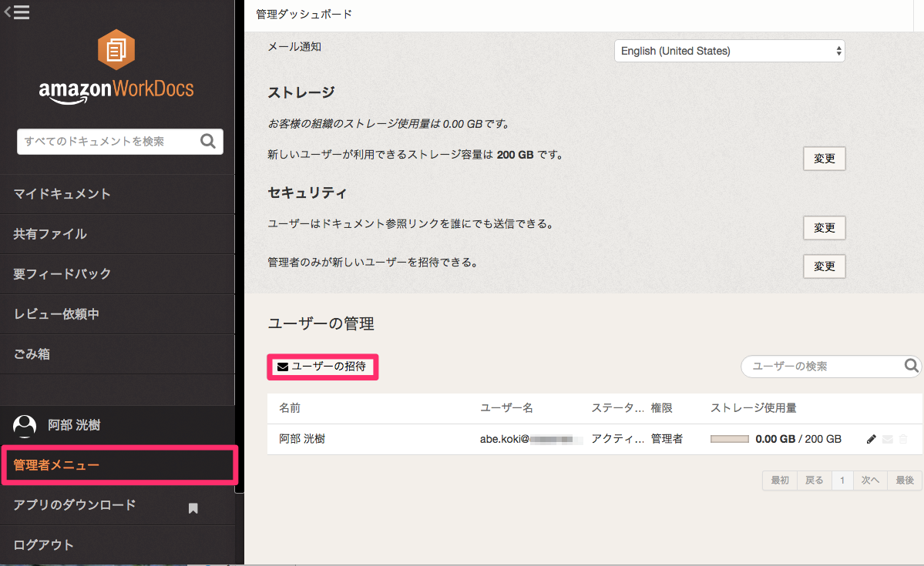Click the search magnifier in document search bar
Viewport: 924px width, 566px height.
click(x=208, y=142)
